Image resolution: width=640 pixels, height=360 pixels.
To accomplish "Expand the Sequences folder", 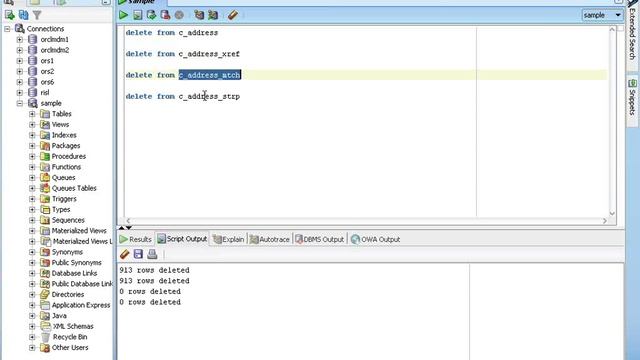I will [32, 220].
